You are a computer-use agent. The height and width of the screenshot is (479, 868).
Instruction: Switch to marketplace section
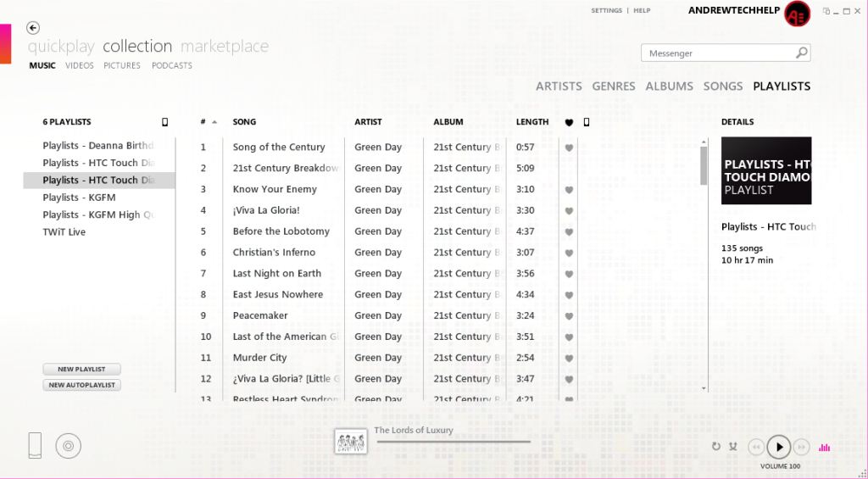click(x=225, y=47)
